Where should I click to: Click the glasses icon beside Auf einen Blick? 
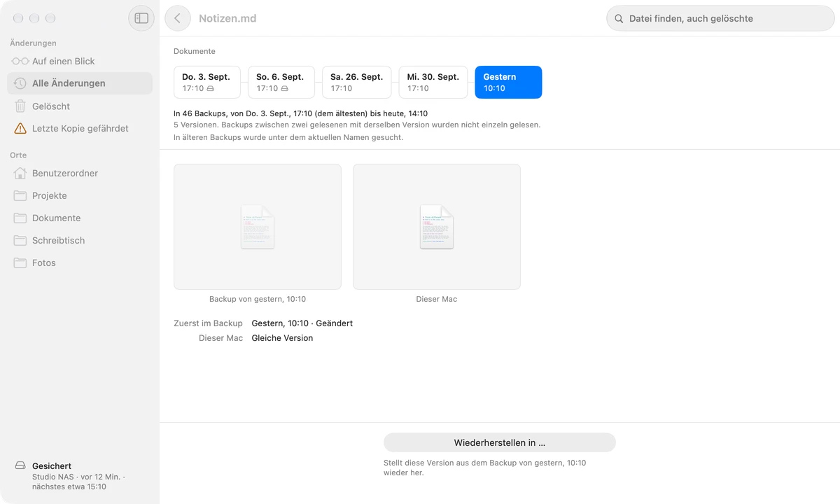[x=20, y=62]
